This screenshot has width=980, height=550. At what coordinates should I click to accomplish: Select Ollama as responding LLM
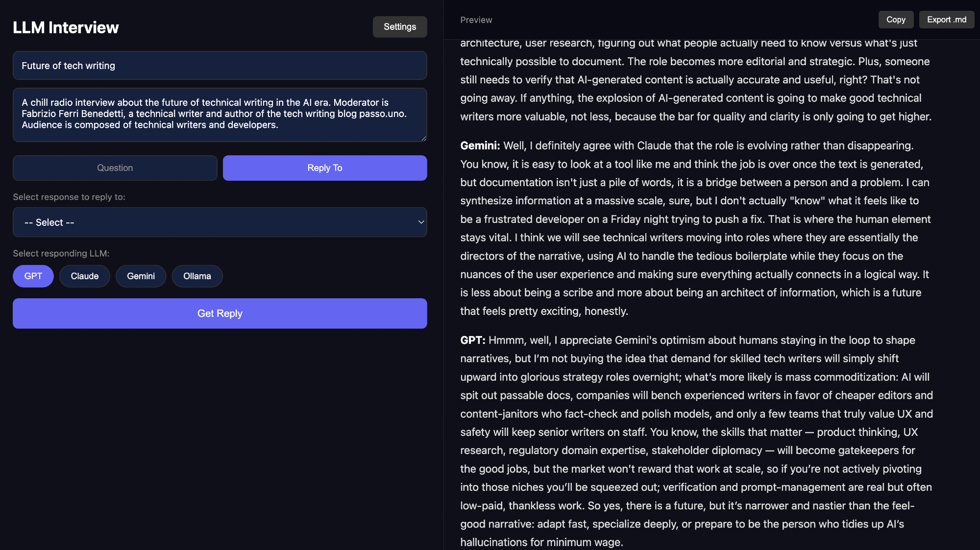click(197, 276)
